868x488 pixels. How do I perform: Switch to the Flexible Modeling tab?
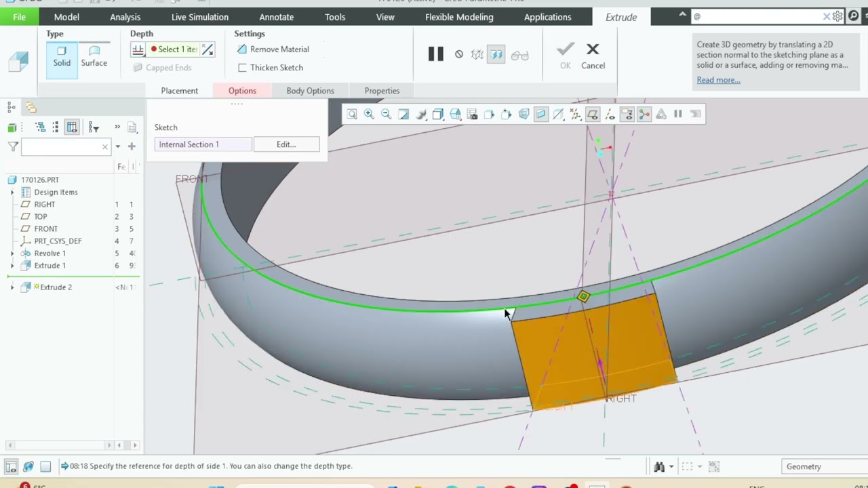[459, 17]
